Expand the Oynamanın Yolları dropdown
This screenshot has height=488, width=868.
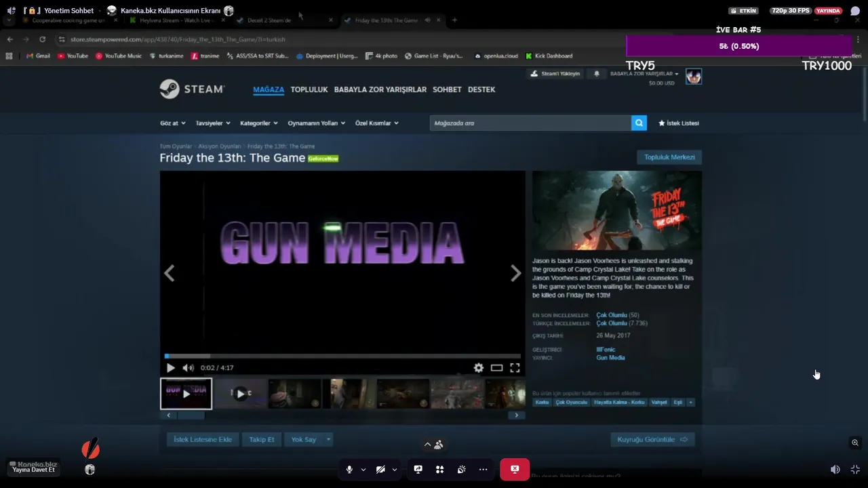click(x=317, y=123)
